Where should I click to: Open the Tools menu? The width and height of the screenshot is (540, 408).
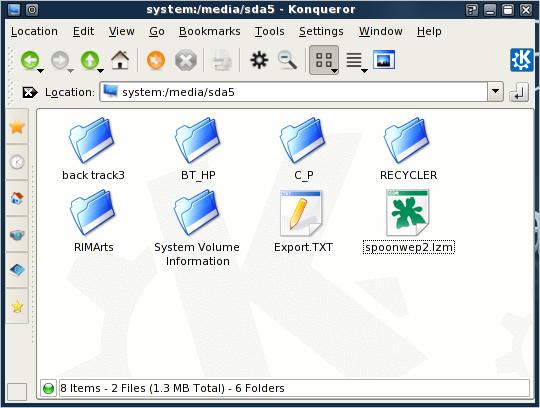270,31
